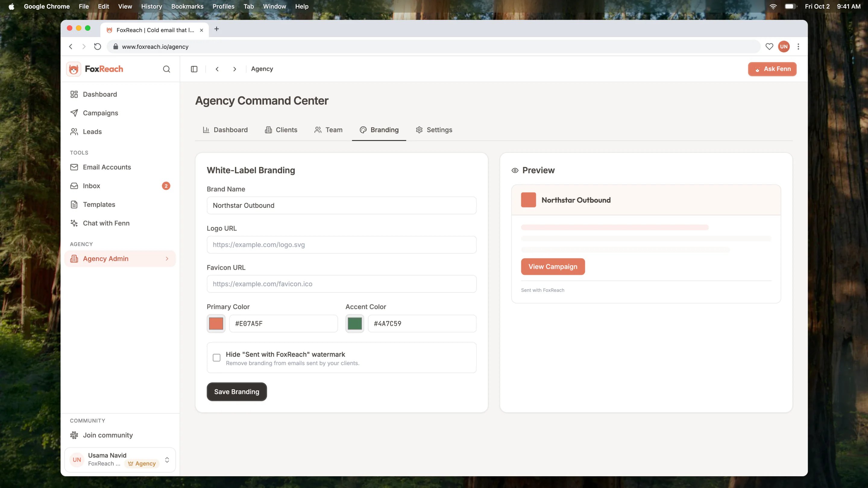The image size is (868, 488).
Task: Open Leads in the sidebar
Action: pos(120,132)
